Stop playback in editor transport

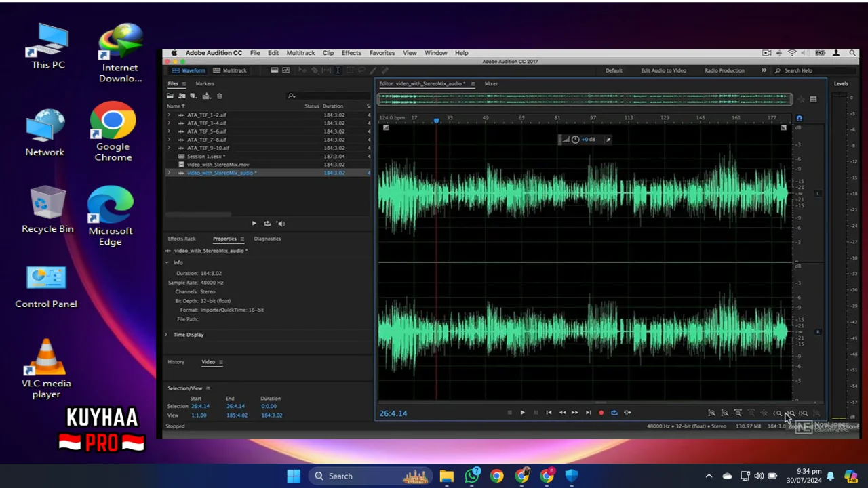(x=509, y=413)
